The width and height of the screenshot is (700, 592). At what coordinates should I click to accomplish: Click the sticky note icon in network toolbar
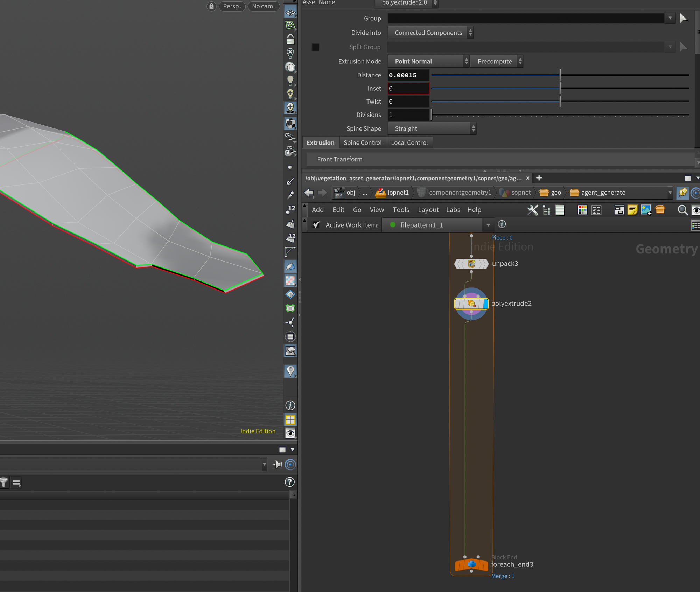coord(632,210)
